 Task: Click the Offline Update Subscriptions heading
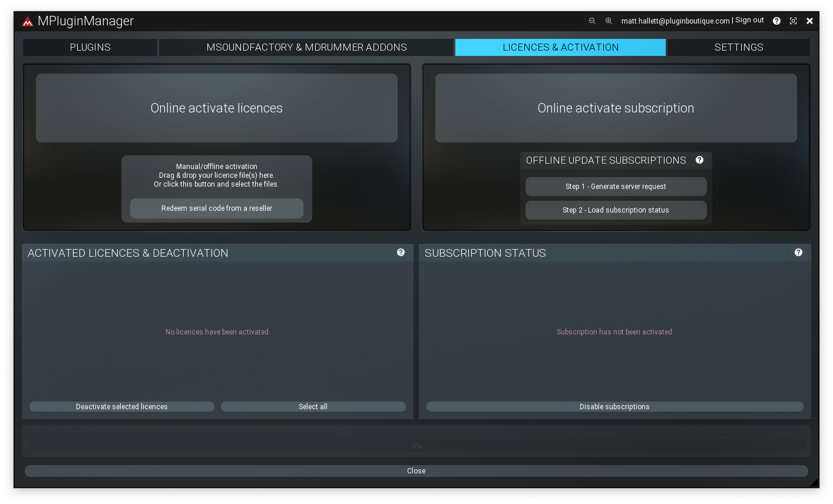tap(606, 160)
